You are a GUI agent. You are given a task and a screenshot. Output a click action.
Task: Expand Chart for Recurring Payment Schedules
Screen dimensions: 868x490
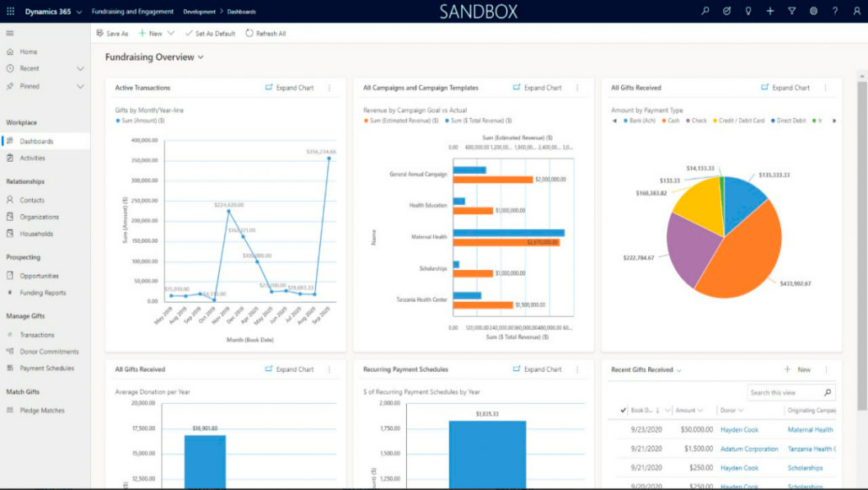click(x=538, y=369)
